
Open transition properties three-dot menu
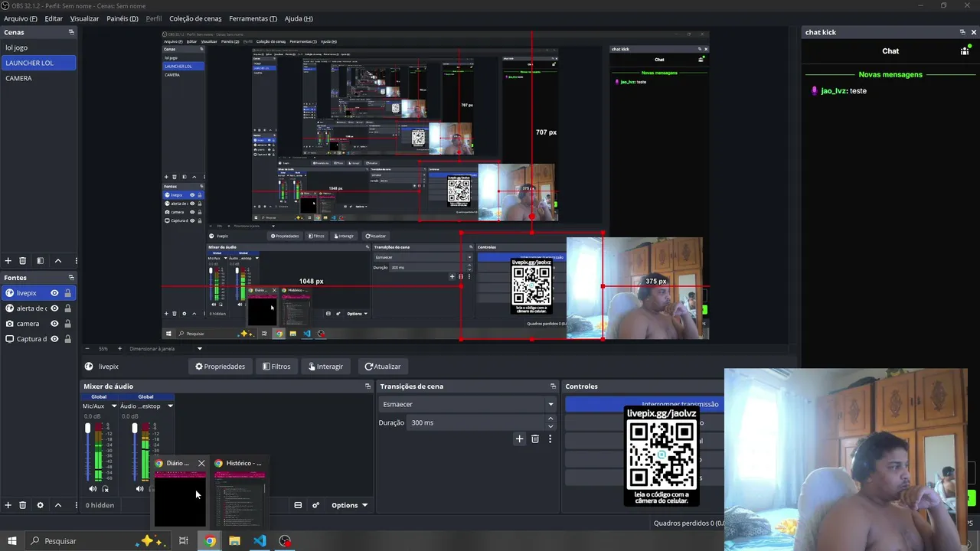550,439
